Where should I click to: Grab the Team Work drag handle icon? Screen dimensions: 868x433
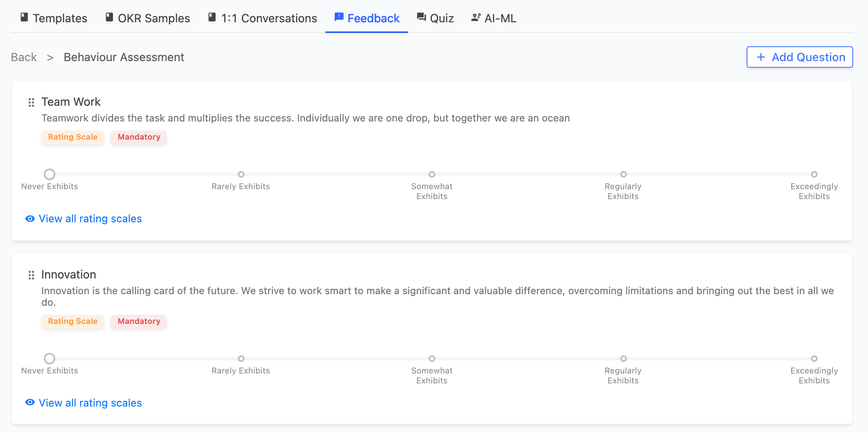[31, 102]
